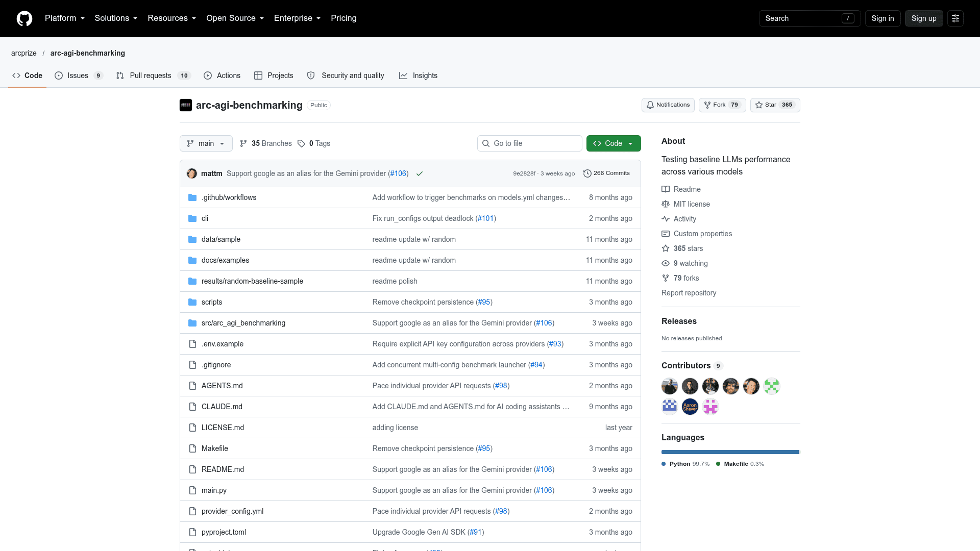Expand the main branch selector
The width and height of the screenshot is (980, 551).
(206, 143)
